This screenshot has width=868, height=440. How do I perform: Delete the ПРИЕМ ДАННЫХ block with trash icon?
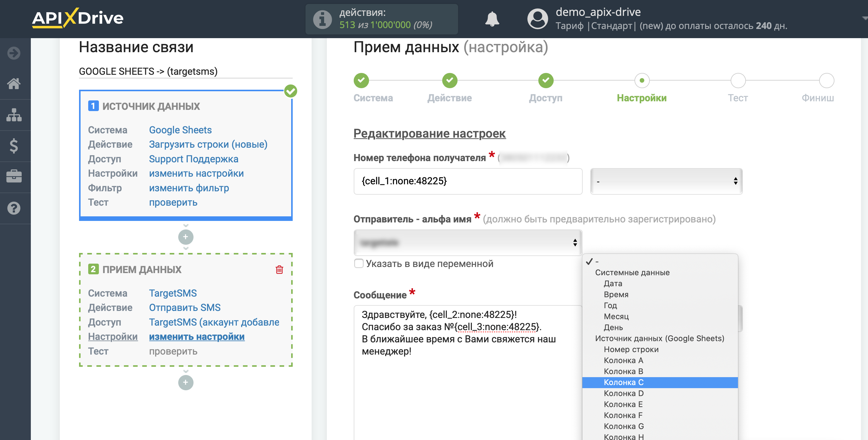pos(279,269)
